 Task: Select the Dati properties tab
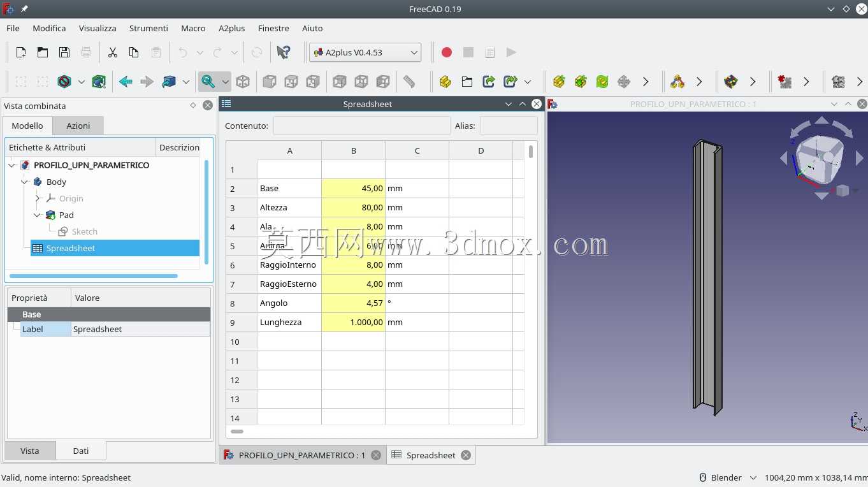tap(81, 451)
